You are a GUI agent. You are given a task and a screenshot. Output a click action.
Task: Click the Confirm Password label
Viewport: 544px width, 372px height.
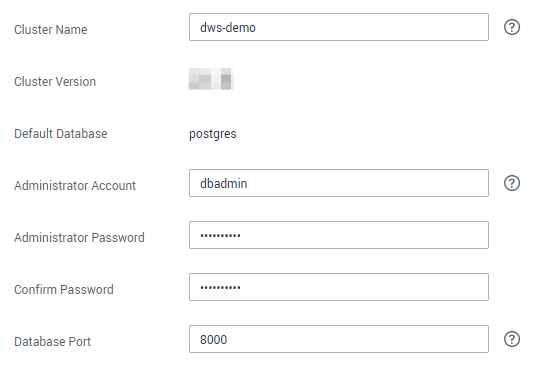(x=64, y=289)
